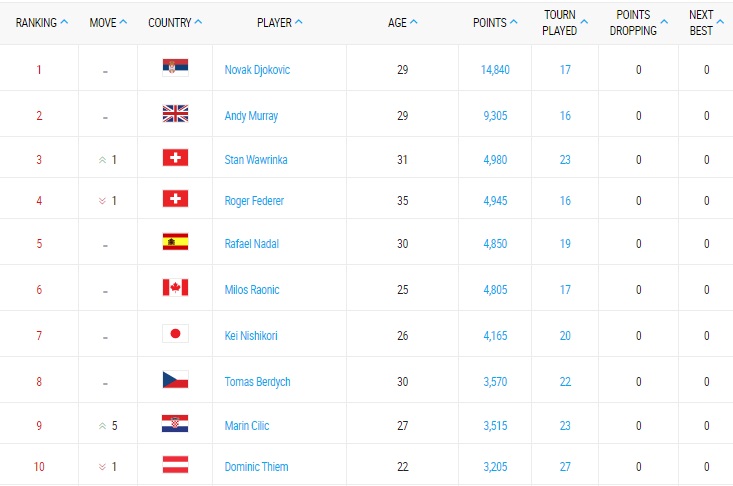
Task: Sort by Country column header
Action: pyautogui.click(x=175, y=22)
